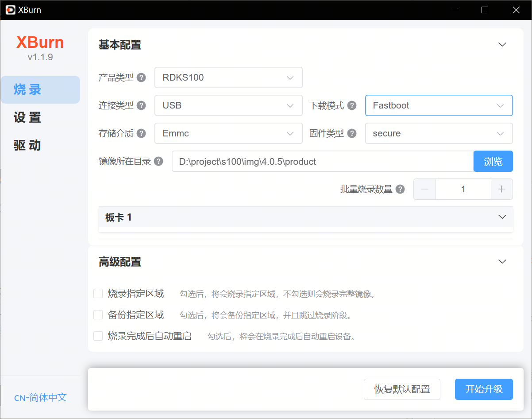Click help icon next to 产品类型
532x419 pixels.
[x=141, y=78]
